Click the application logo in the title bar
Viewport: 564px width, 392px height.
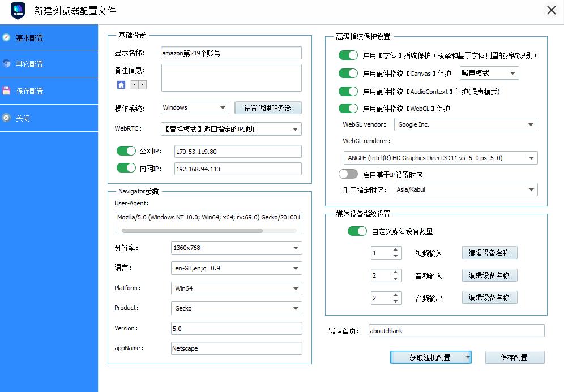tap(17, 10)
